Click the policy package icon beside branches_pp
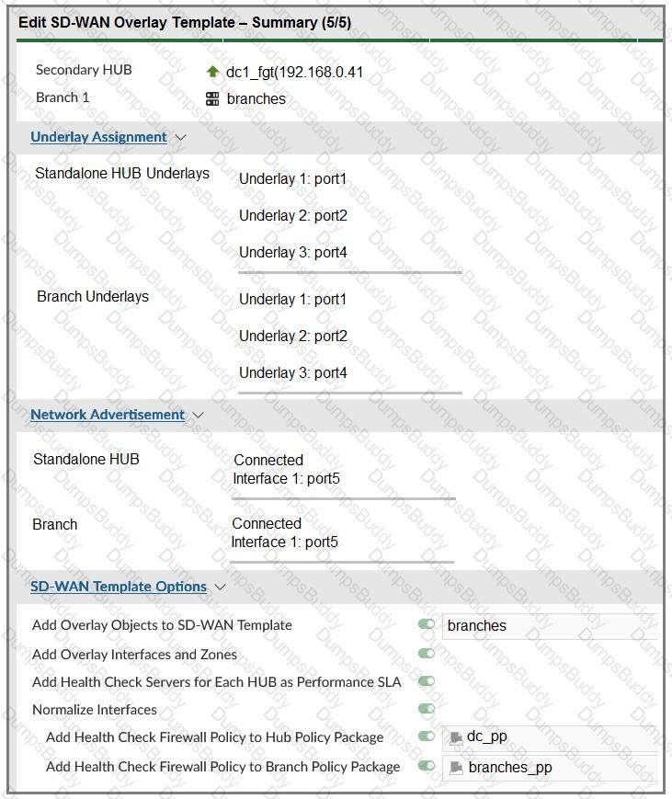Viewport: 672px width, 799px height. click(x=457, y=766)
